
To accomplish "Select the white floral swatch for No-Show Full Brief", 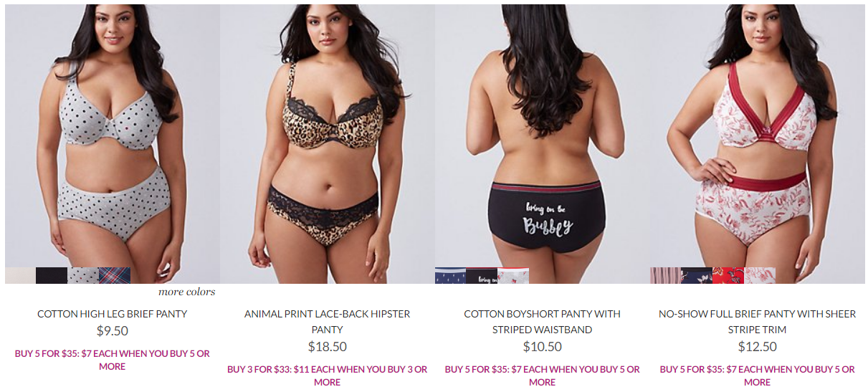I will pyautogui.click(x=760, y=275).
